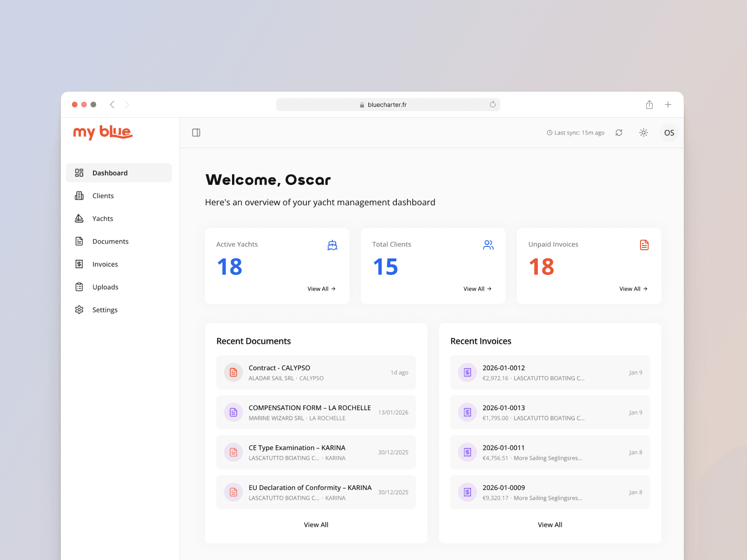
Task: Go to Yachts section
Action: [x=119, y=218]
